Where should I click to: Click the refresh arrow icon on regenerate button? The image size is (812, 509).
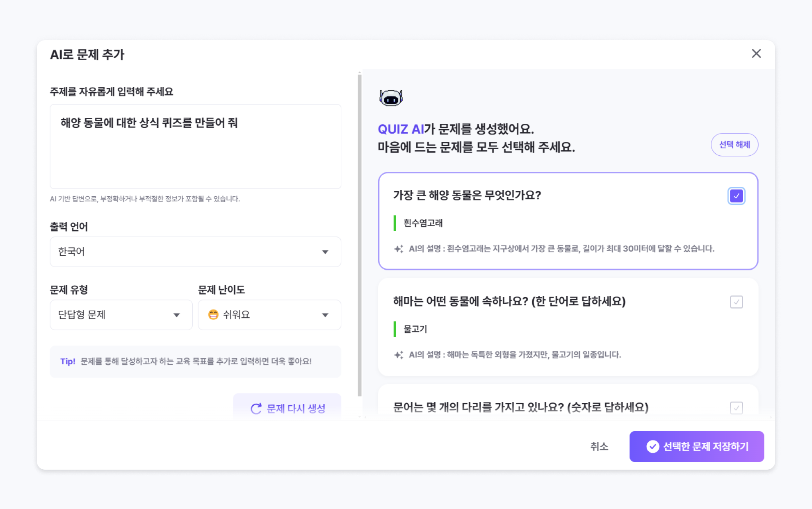click(256, 409)
